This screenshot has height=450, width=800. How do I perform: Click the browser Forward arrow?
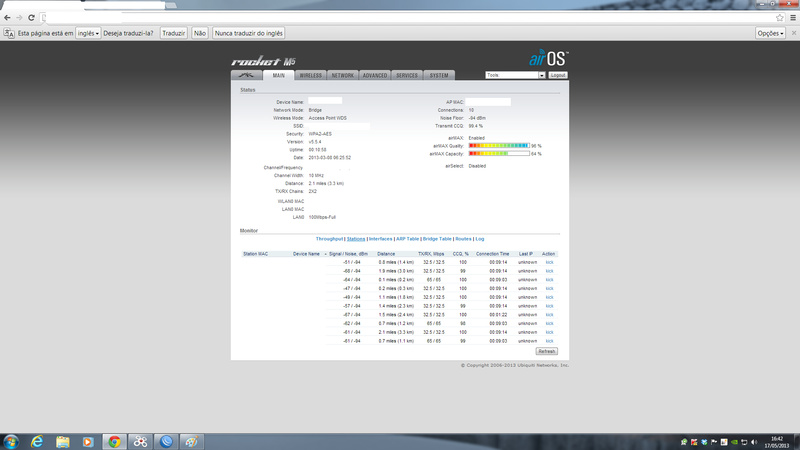pyautogui.click(x=19, y=17)
